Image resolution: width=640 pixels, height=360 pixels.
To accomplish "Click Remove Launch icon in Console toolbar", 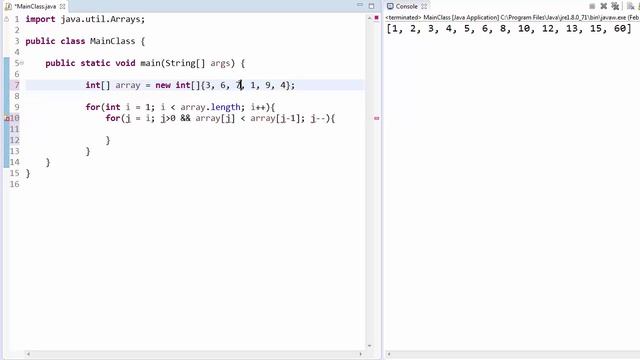I will coord(604,6).
